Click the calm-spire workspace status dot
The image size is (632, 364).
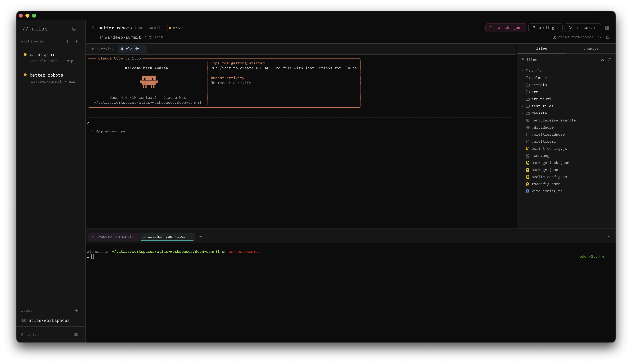point(25,54)
